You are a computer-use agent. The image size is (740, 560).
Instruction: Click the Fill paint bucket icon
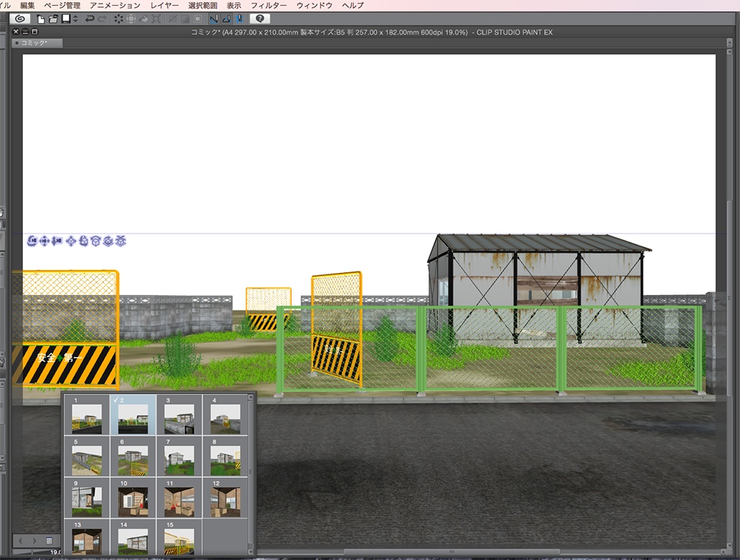click(x=144, y=19)
